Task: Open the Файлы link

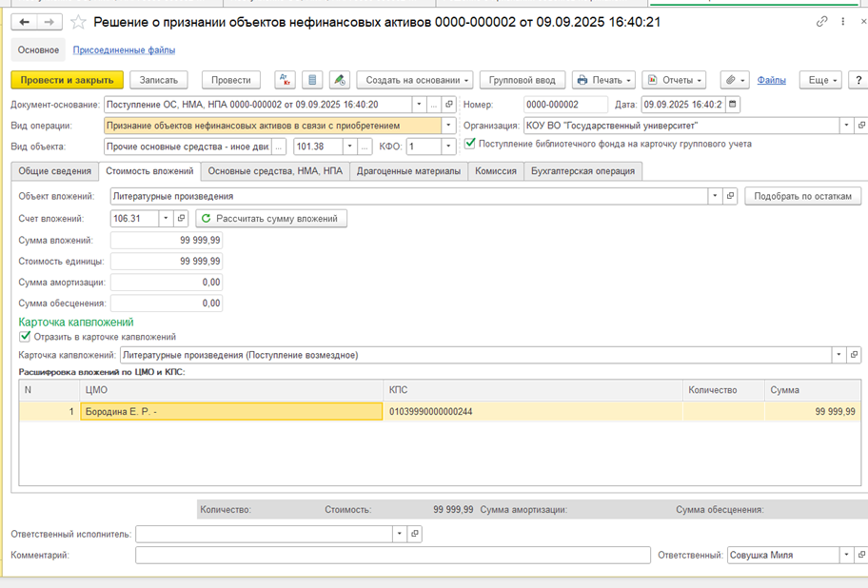Action: (771, 80)
